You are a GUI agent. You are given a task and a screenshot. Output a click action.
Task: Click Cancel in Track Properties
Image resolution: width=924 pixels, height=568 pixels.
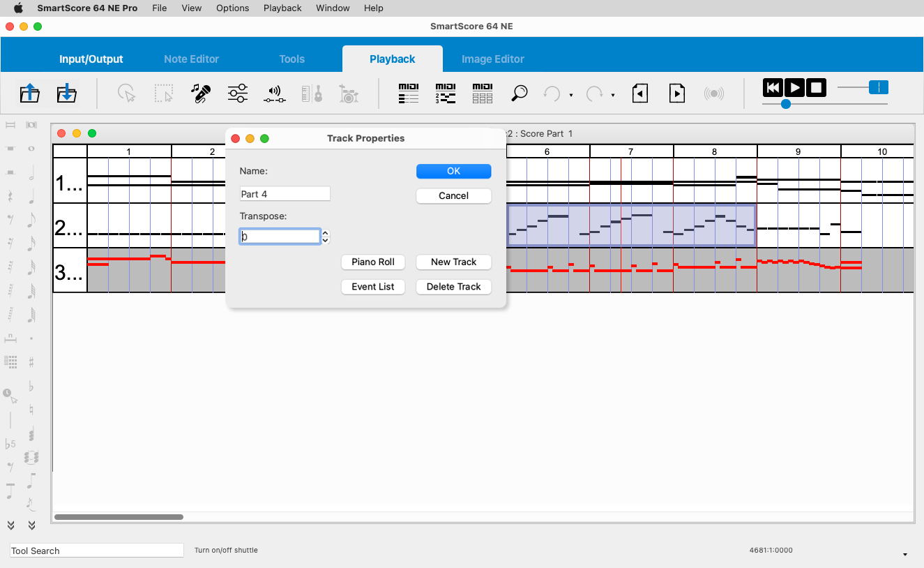tap(454, 195)
